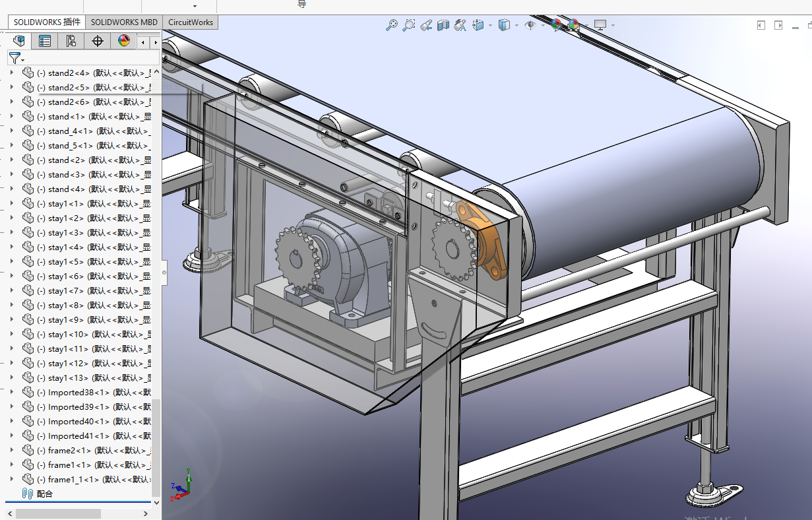Open the Display Style dropdown arrow
Image resolution: width=812 pixels, height=520 pixels.
point(516,26)
